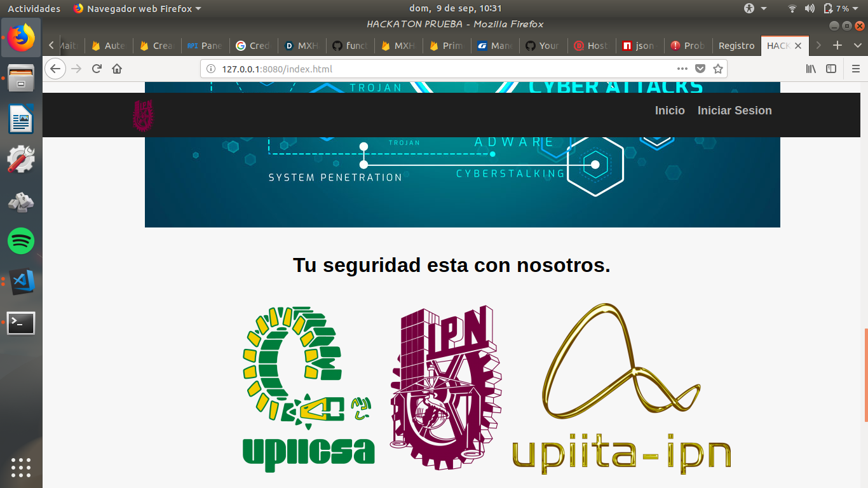Click the UPIICSA logo image
The image size is (868, 488).
point(308,389)
